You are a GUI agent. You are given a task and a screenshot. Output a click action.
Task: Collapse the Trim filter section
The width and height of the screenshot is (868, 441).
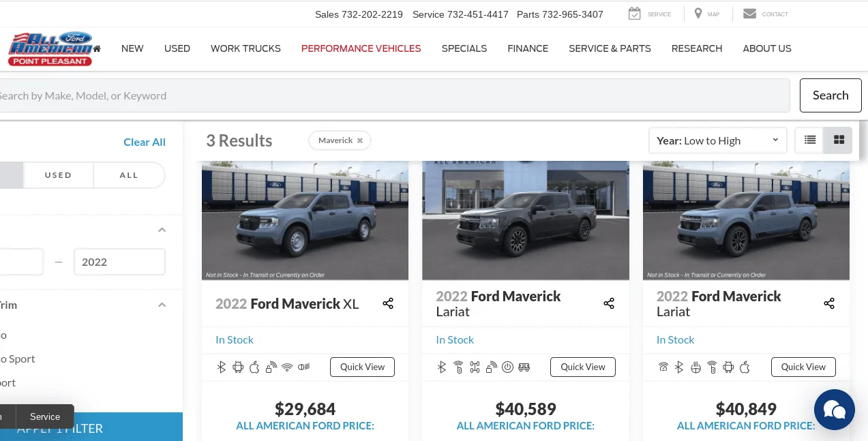pyautogui.click(x=162, y=305)
